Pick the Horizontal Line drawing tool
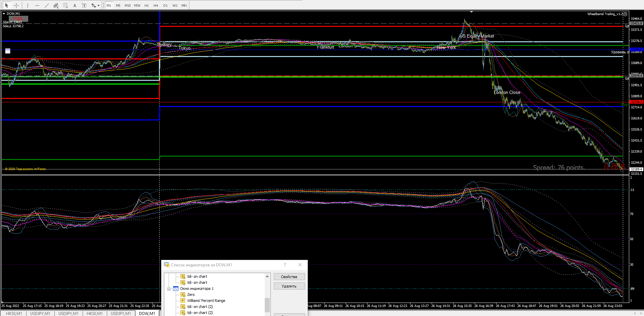The height and width of the screenshot is (316, 644). click(x=37, y=5)
